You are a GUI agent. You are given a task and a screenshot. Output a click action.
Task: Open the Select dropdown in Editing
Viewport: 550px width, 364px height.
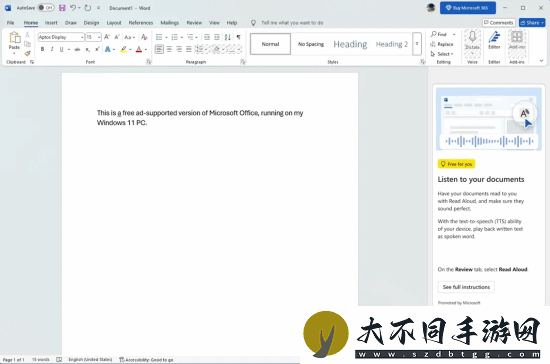click(x=442, y=54)
